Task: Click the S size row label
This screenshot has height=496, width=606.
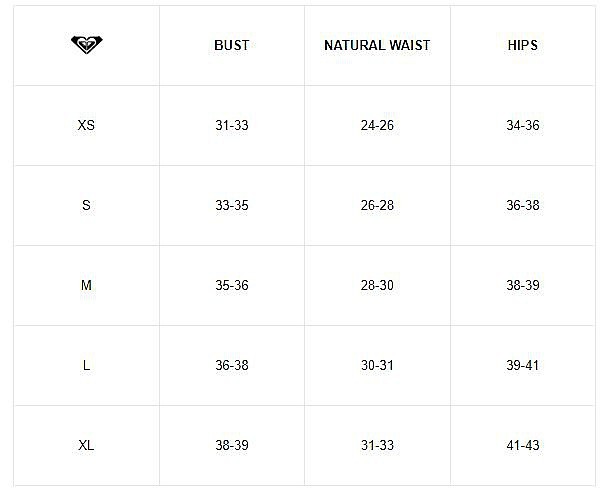Action: point(86,205)
